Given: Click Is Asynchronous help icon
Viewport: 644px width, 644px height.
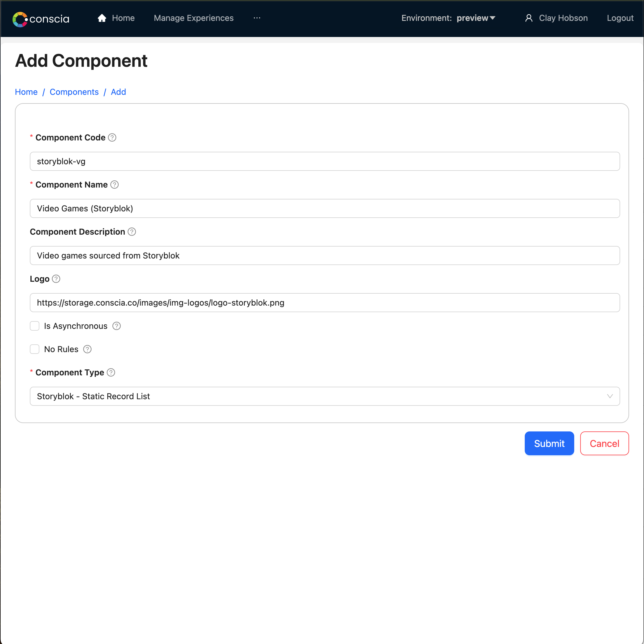Looking at the screenshot, I should coord(116,326).
